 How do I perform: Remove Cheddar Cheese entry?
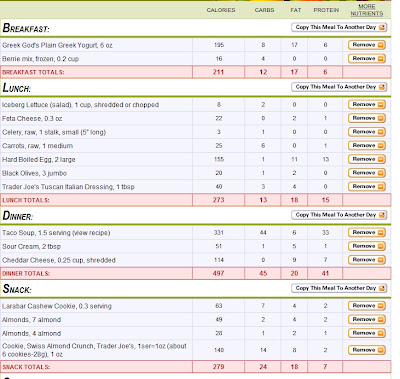point(367,260)
